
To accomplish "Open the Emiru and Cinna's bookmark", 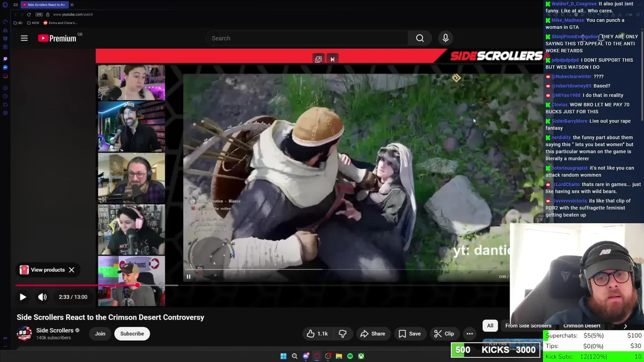I will point(60,23).
